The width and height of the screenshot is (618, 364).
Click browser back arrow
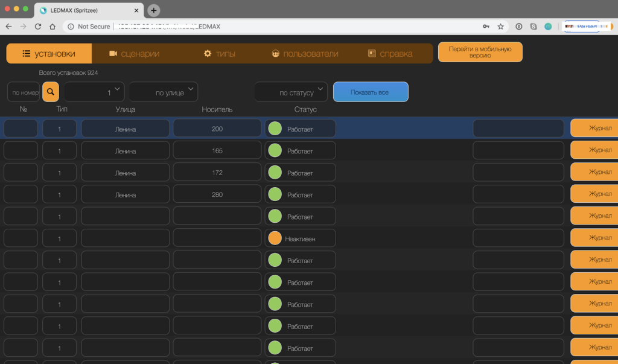[8, 27]
